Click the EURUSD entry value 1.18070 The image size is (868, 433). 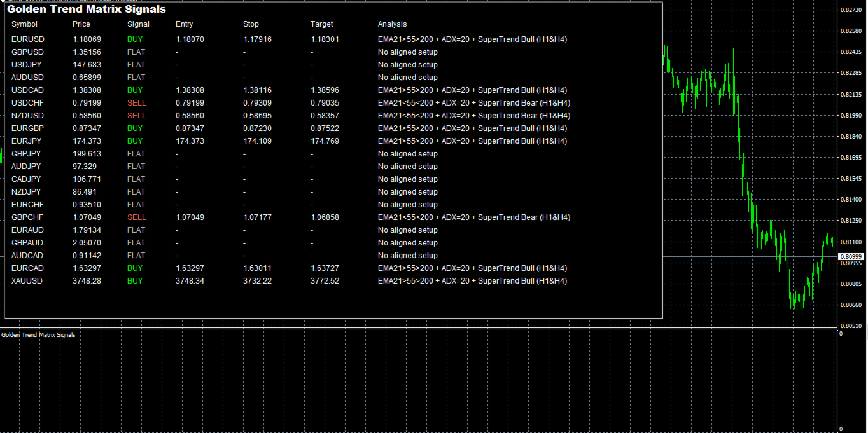[x=190, y=39]
